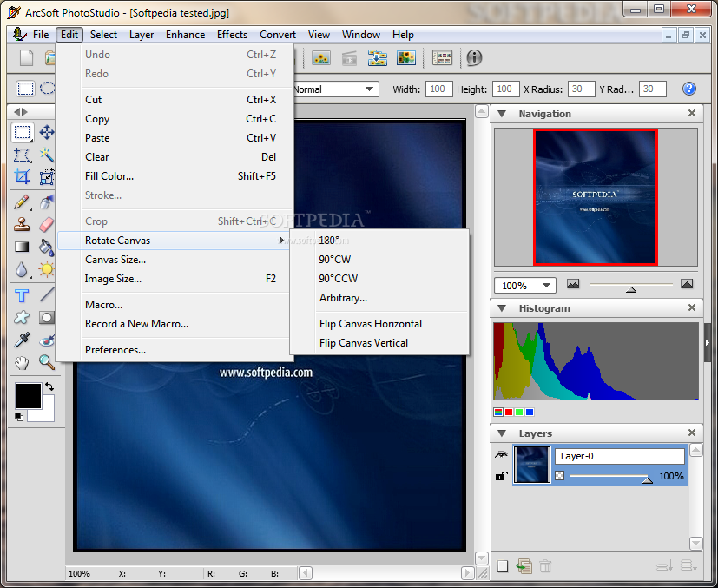Close the Histogram panel
Viewport: 718px width, 588px height.
point(692,307)
